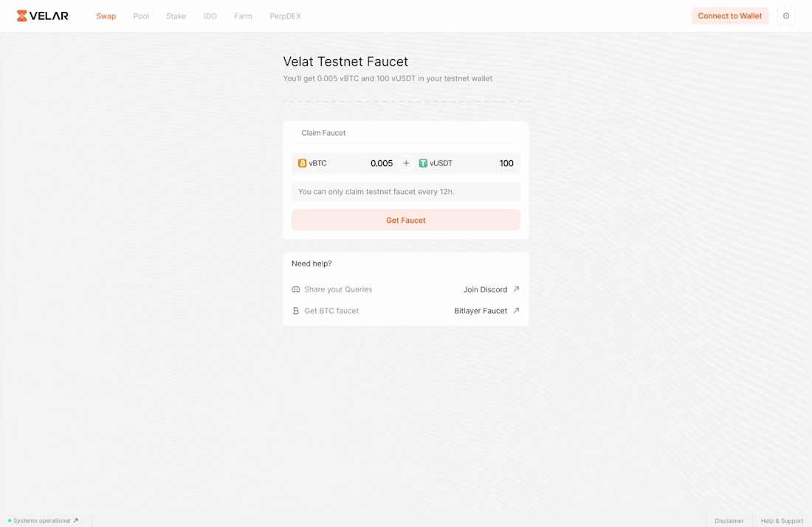Click the arrow icon next to Bitlayer Faucet
This screenshot has width=812, height=527.
tap(516, 311)
